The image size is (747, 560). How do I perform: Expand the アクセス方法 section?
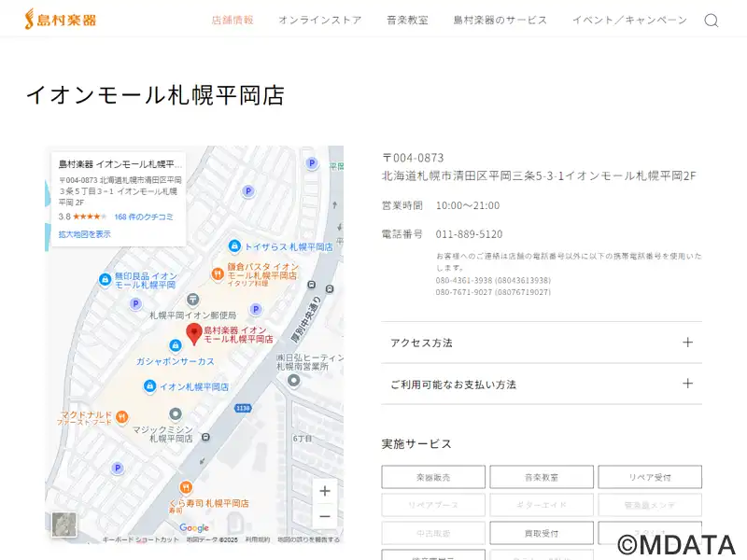coord(542,343)
